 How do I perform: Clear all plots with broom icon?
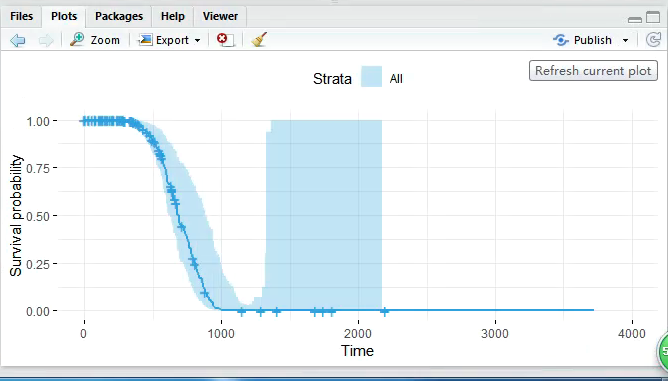pyautogui.click(x=259, y=40)
